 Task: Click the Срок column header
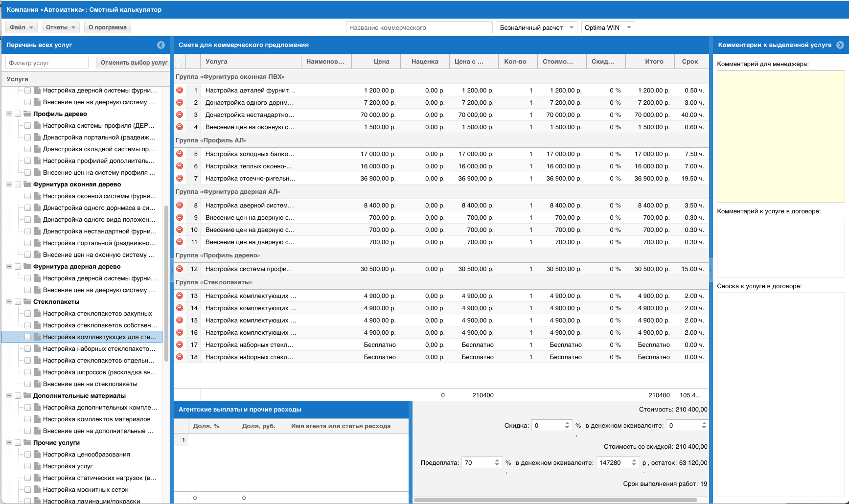click(x=691, y=61)
